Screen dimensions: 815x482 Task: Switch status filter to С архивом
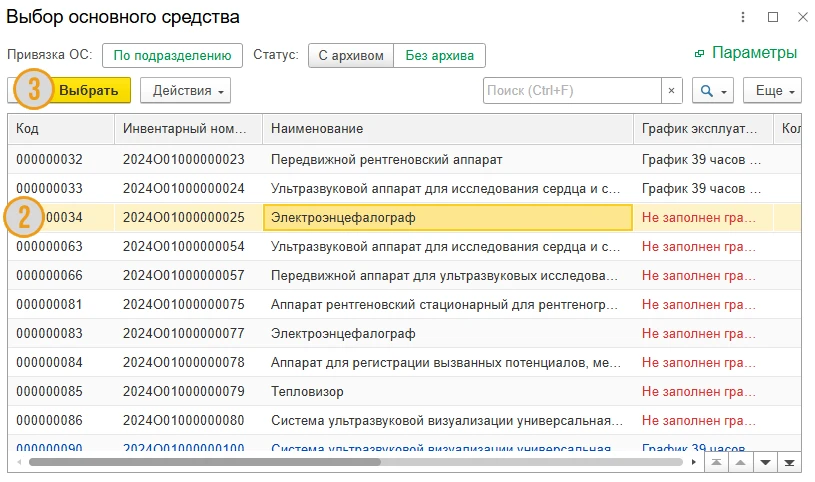coord(351,55)
